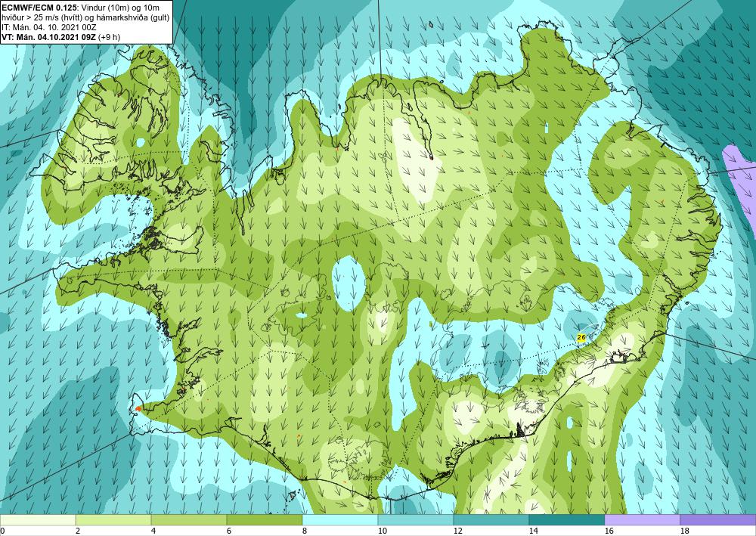Click the 'VT: Mán. 04.10.2021 09Z' valid time
The width and height of the screenshot is (756, 536).
[49, 37]
